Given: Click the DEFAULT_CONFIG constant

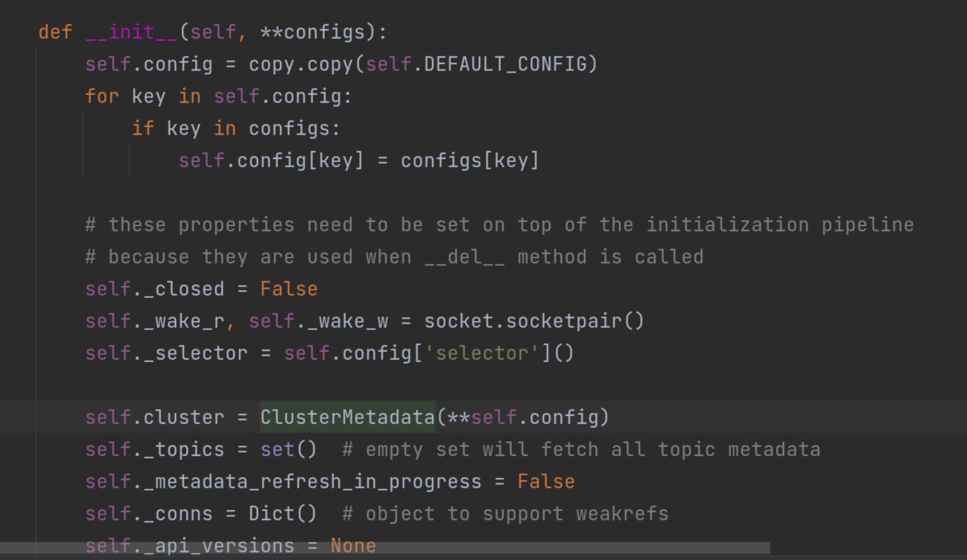Looking at the screenshot, I should coord(505,64).
